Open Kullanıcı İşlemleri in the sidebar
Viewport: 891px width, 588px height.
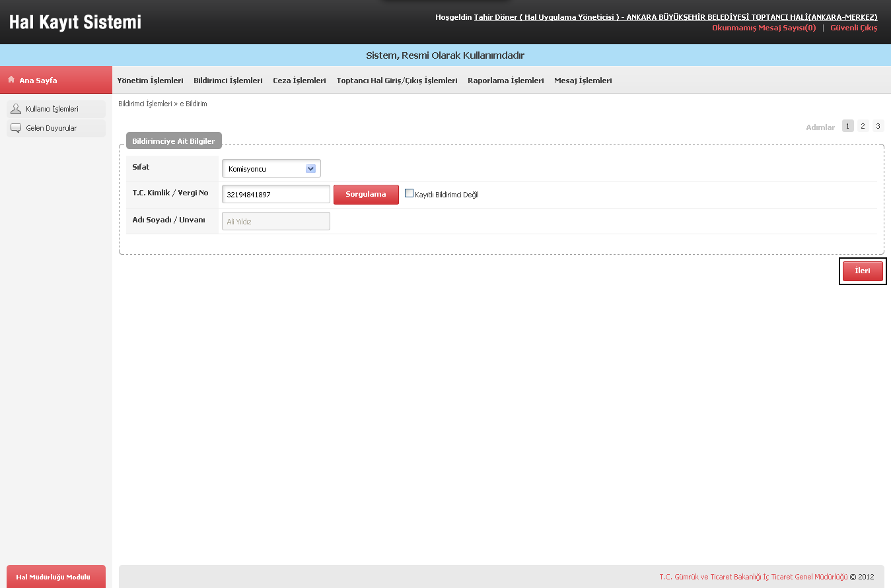(x=56, y=109)
